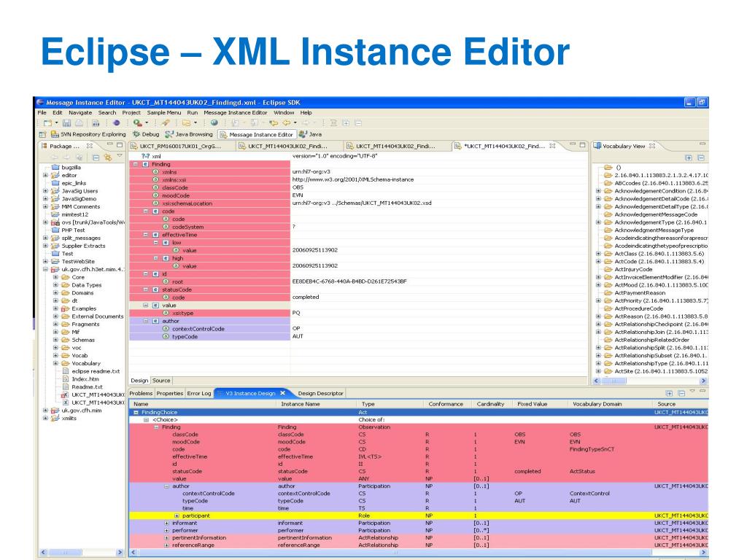Open the Design Descriptor tab

tap(320, 393)
